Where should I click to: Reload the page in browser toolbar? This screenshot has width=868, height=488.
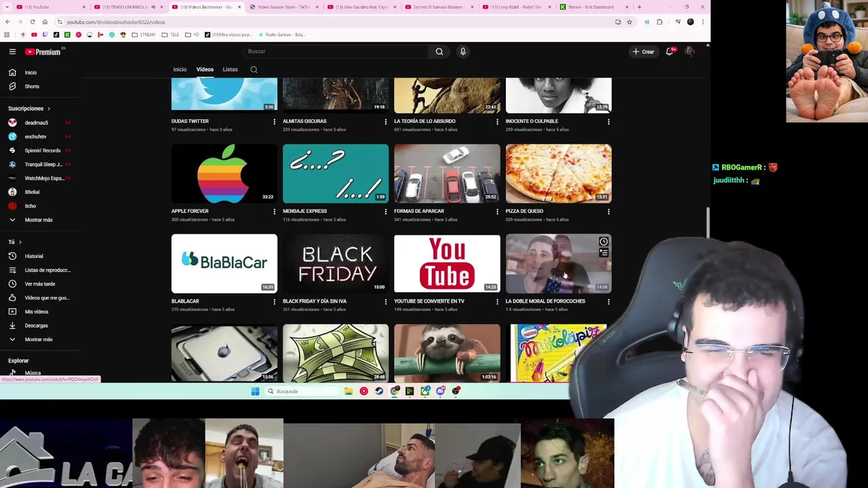pos(32,22)
